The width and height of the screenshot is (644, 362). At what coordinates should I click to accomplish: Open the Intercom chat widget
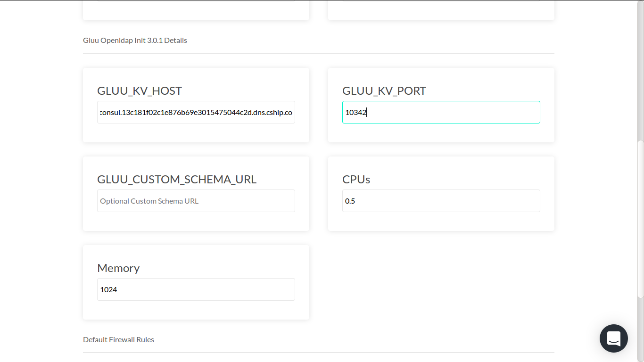point(613,338)
